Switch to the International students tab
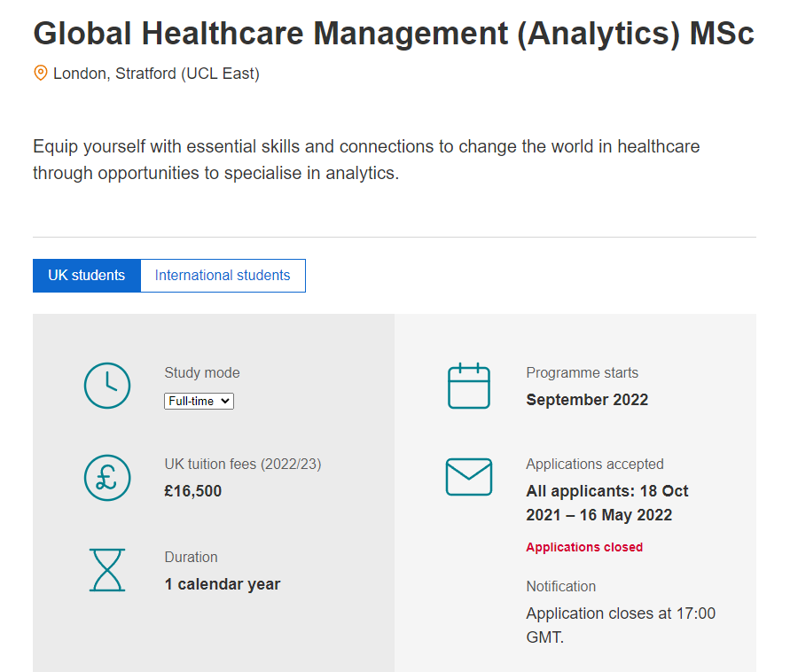 tap(223, 276)
